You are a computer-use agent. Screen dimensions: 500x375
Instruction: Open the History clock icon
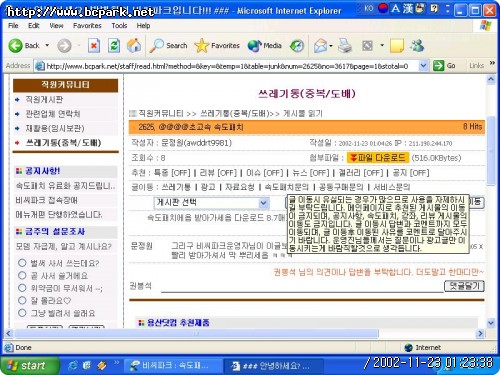click(x=297, y=46)
